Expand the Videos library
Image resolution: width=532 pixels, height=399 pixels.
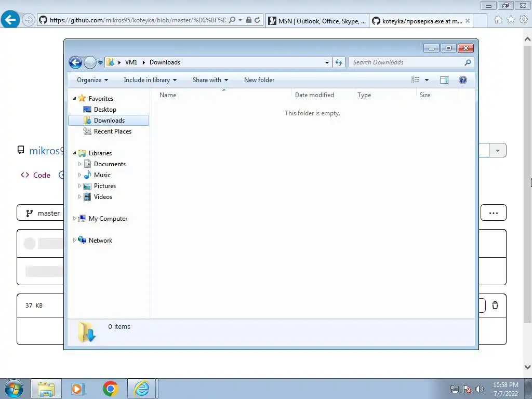pos(79,197)
